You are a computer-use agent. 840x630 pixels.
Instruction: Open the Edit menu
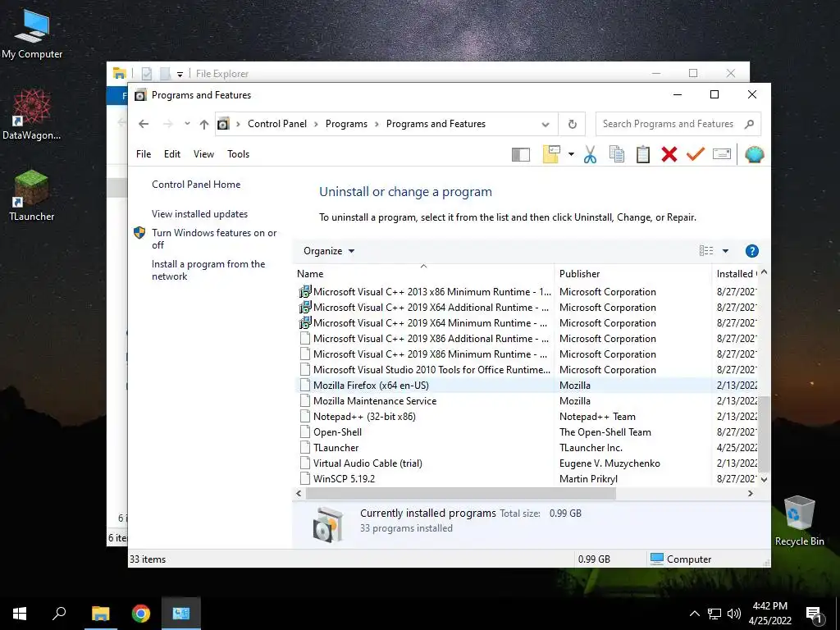[x=172, y=154]
